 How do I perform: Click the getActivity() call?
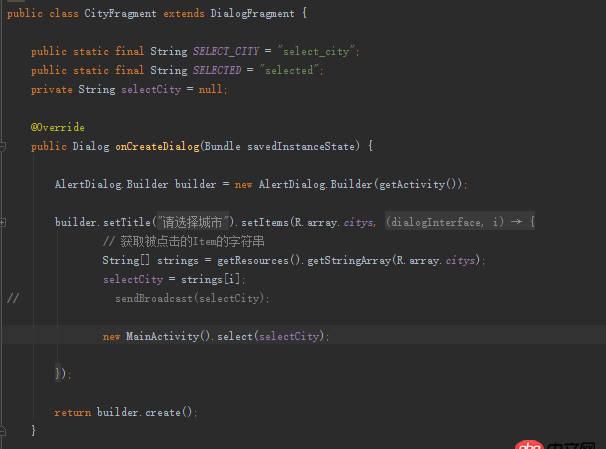coord(418,184)
